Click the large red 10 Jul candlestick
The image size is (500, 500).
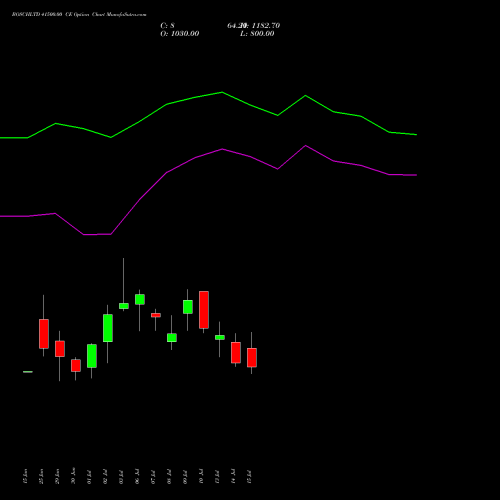point(204,310)
